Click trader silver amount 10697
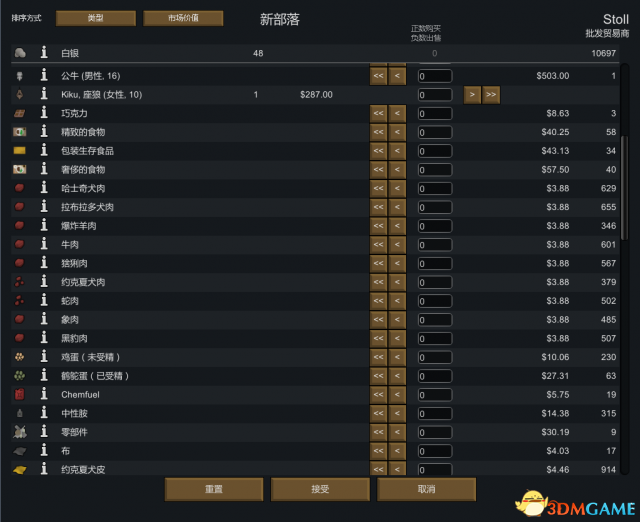The width and height of the screenshot is (640, 522). click(x=603, y=53)
